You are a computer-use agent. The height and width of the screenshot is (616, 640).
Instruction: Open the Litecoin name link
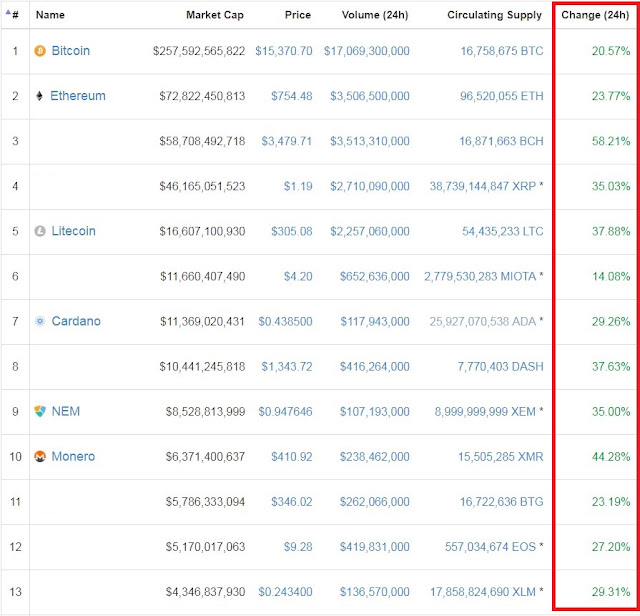tap(73, 231)
